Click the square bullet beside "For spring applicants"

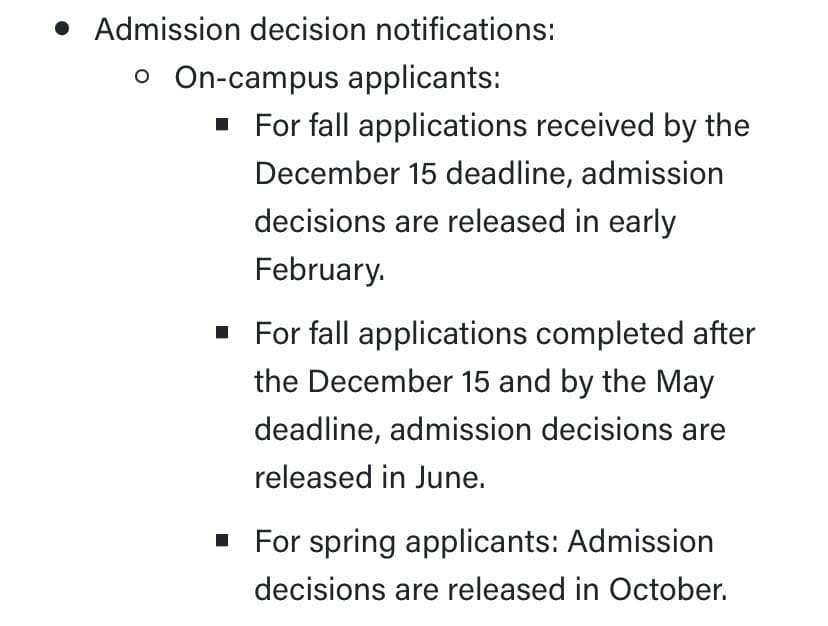(x=223, y=541)
